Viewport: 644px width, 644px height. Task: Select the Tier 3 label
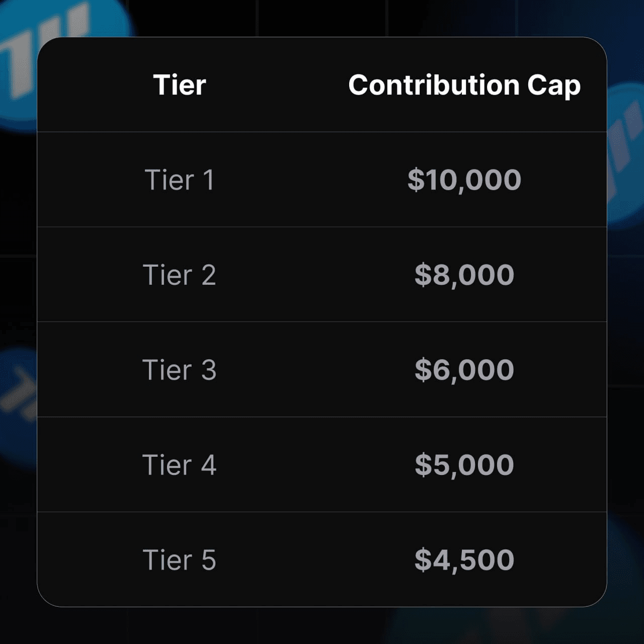tap(180, 370)
